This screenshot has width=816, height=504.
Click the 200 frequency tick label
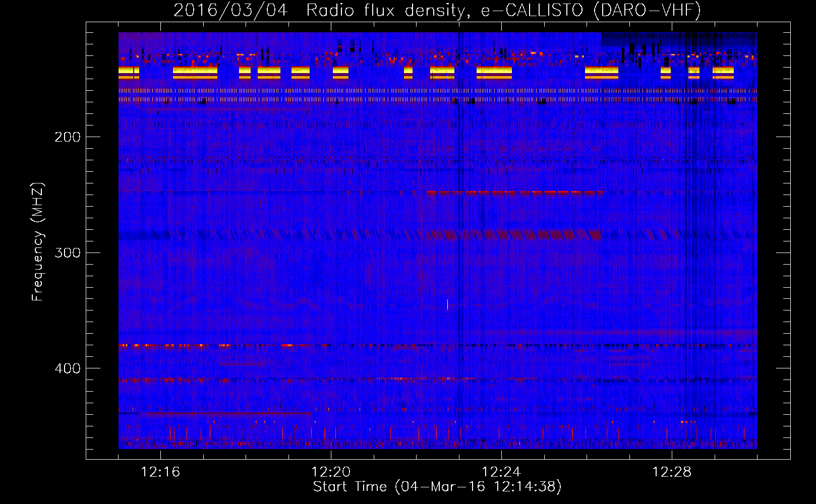click(x=67, y=137)
